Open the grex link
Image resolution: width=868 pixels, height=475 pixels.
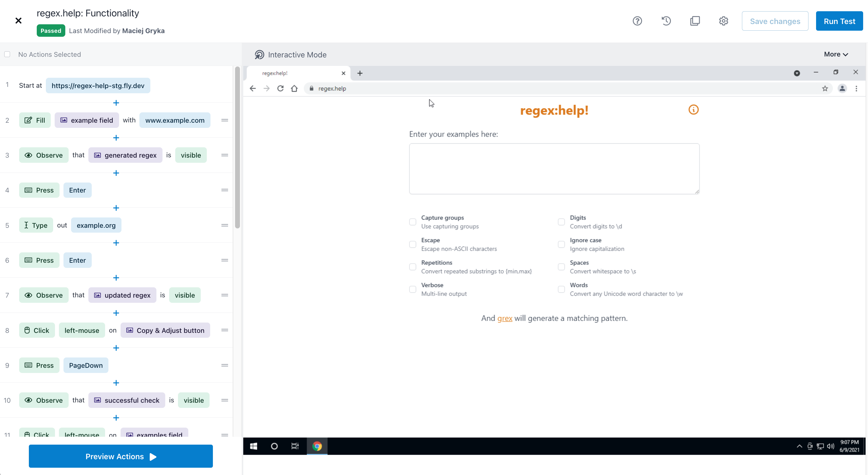tap(504, 318)
